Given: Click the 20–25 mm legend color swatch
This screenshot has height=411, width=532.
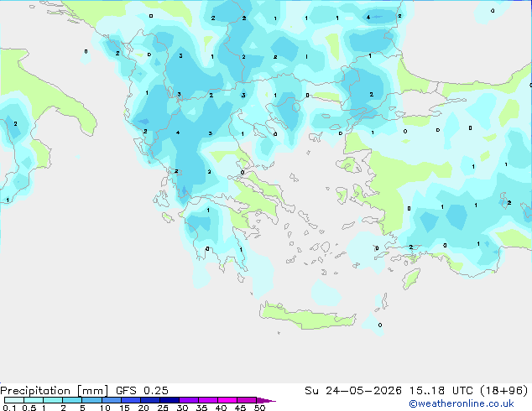Looking at the screenshot, I should point(149,400).
